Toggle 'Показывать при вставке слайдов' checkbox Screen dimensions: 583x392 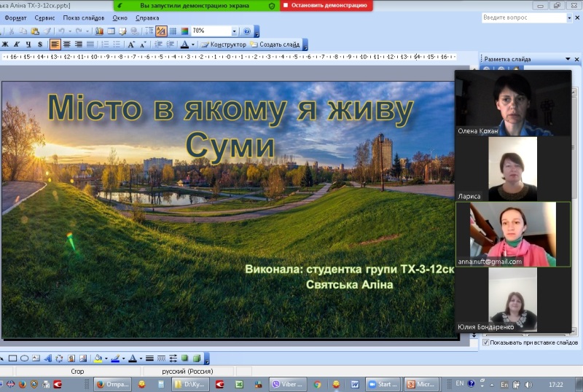[486, 342]
